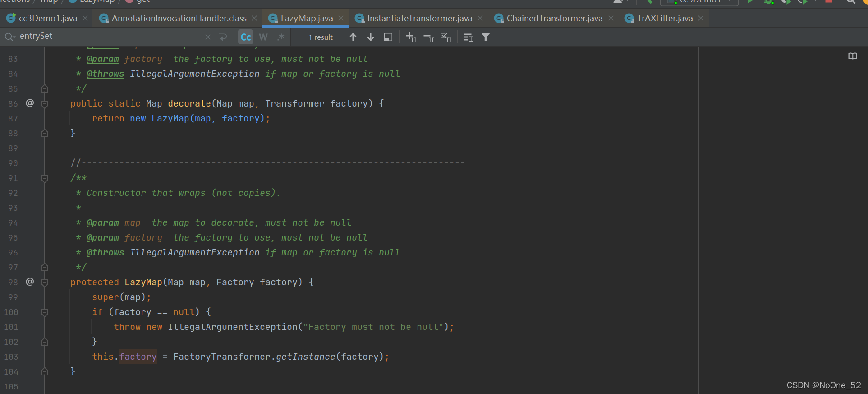
Task: Close the InstantiateTransformer.java tab
Action: [480, 18]
